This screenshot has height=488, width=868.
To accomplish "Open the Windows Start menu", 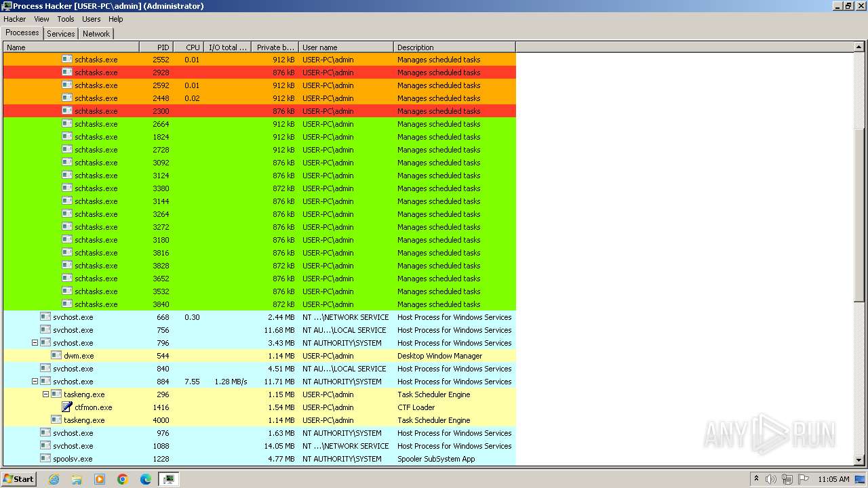I will coord(19,479).
